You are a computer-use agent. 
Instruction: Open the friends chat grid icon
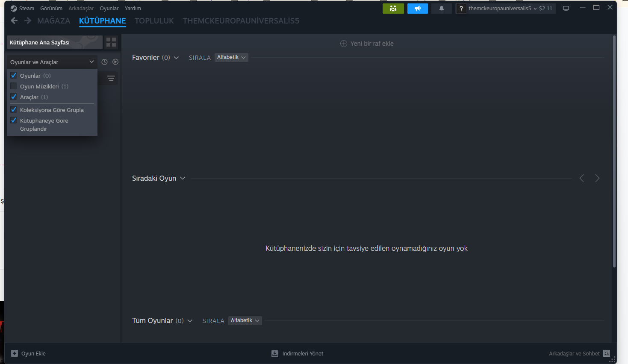pos(607,353)
